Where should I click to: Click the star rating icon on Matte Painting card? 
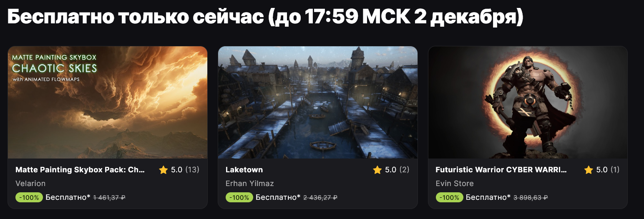[164, 170]
